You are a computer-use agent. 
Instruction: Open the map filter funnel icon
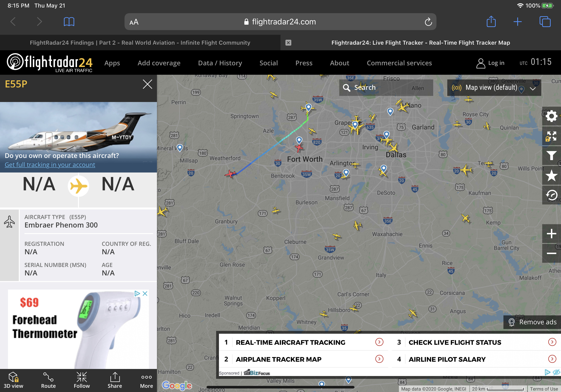coord(551,156)
